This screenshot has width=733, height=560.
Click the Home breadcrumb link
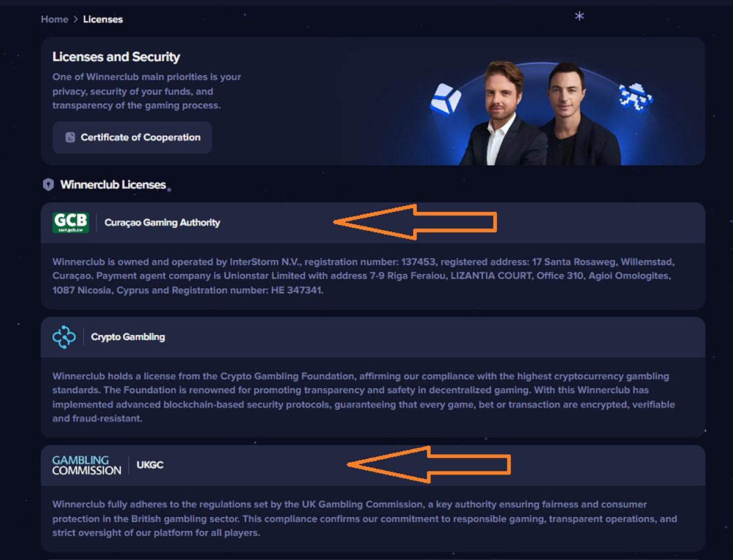[54, 20]
